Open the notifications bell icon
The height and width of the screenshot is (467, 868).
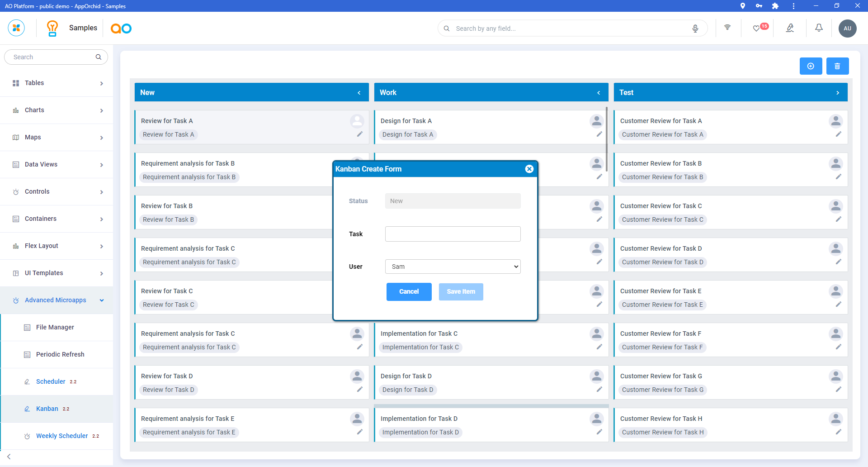click(819, 28)
